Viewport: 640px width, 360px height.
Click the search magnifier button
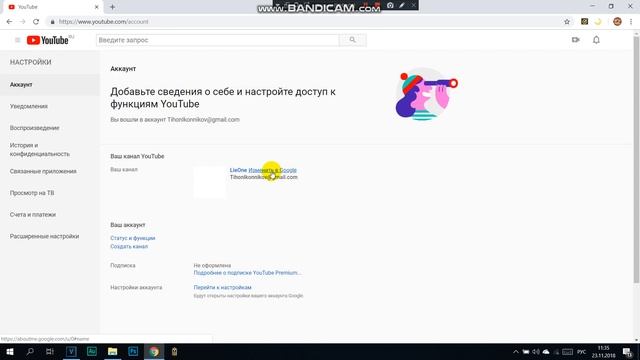pos(353,40)
